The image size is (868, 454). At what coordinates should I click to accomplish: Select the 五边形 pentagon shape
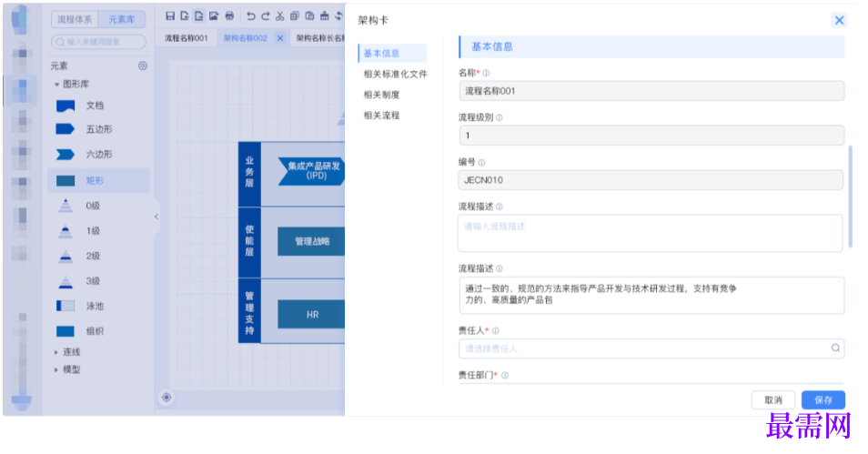coord(98,129)
